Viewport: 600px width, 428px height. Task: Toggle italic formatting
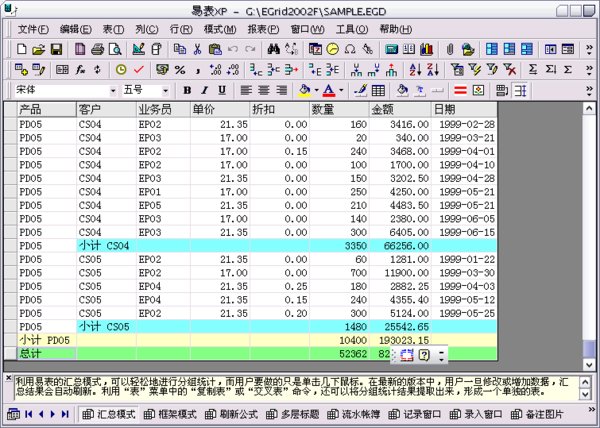(201, 90)
